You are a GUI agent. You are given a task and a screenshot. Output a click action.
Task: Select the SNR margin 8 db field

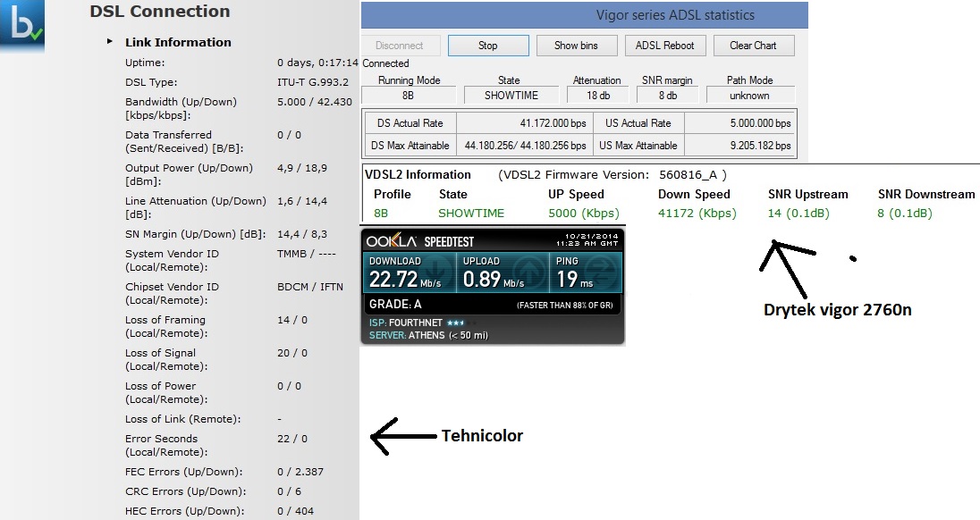(x=668, y=96)
